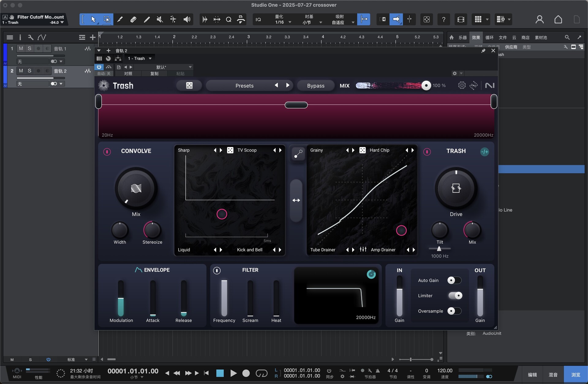Open Amp Drainer sliders icon
588x384 pixels.
[363, 250]
